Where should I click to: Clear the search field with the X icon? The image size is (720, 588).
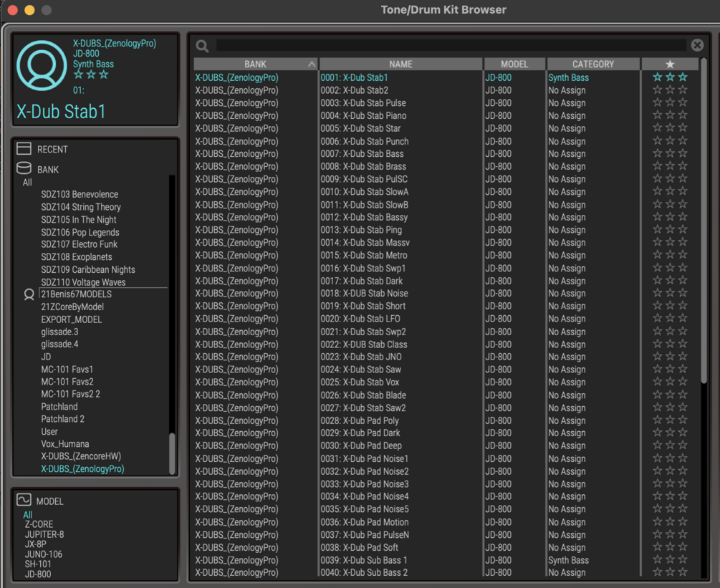(697, 45)
